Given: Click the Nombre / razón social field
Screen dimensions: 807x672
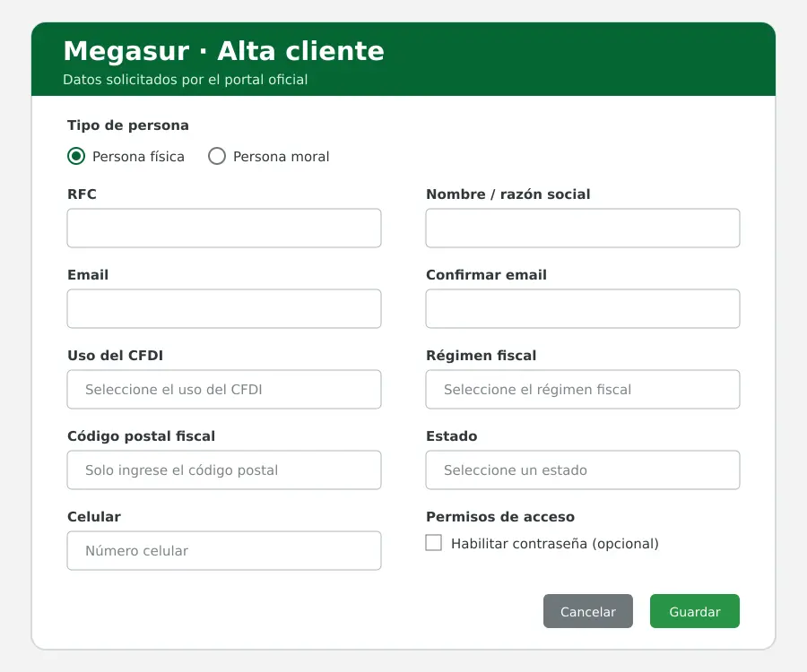Looking at the screenshot, I should pyautogui.click(x=583, y=228).
